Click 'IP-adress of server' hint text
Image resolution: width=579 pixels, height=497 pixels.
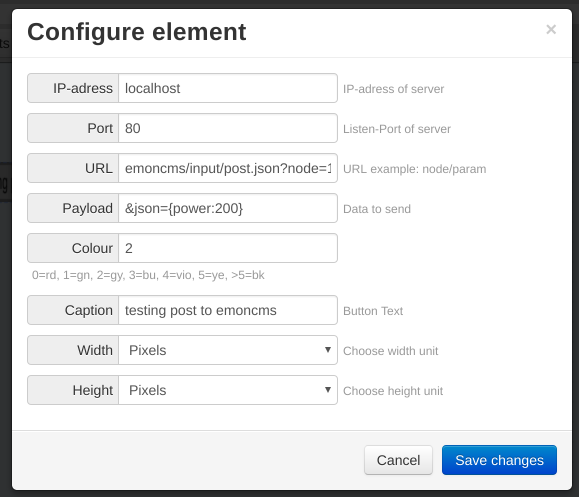(394, 89)
